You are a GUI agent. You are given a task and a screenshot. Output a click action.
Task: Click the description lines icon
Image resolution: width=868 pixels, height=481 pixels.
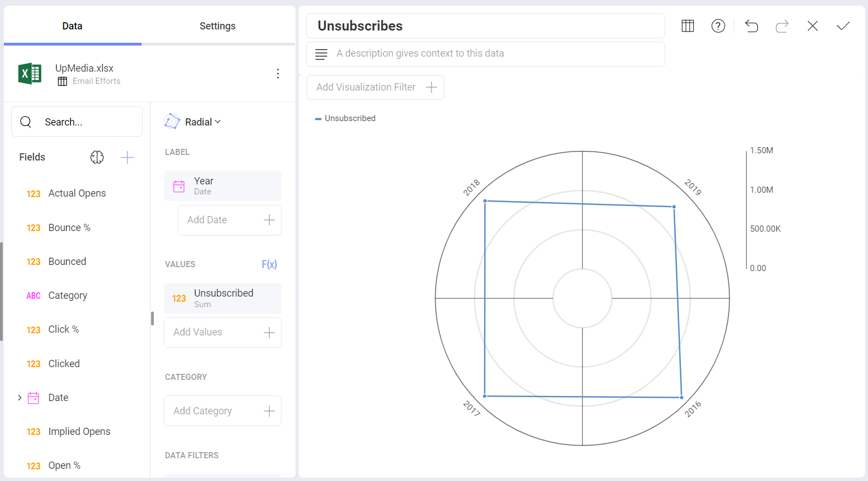click(321, 54)
